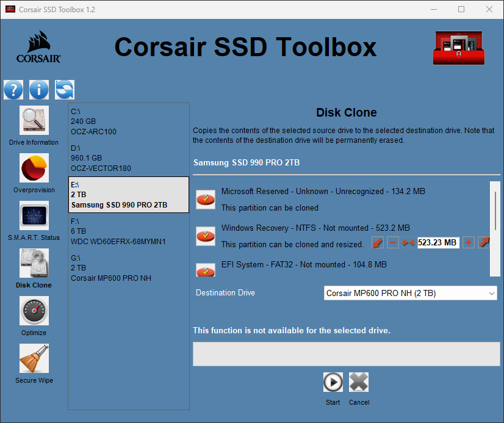The image size is (504, 423).
Task: Open the Drive Information tool
Action: point(34,120)
